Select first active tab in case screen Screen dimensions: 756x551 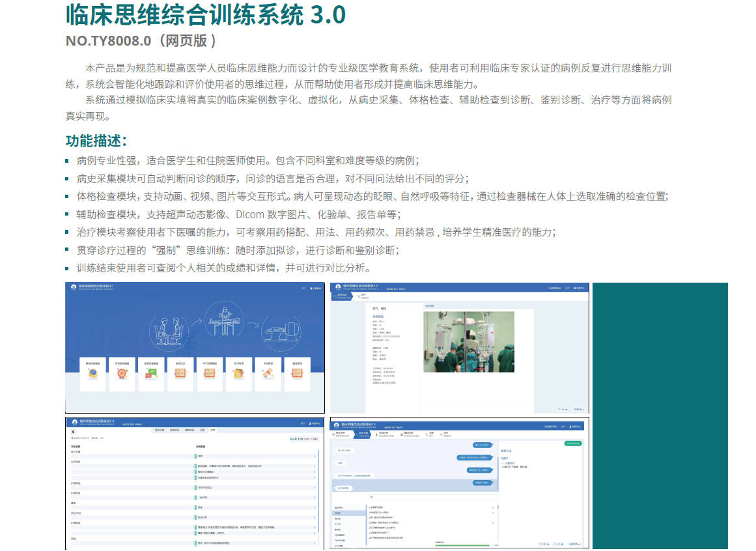tap(343, 296)
